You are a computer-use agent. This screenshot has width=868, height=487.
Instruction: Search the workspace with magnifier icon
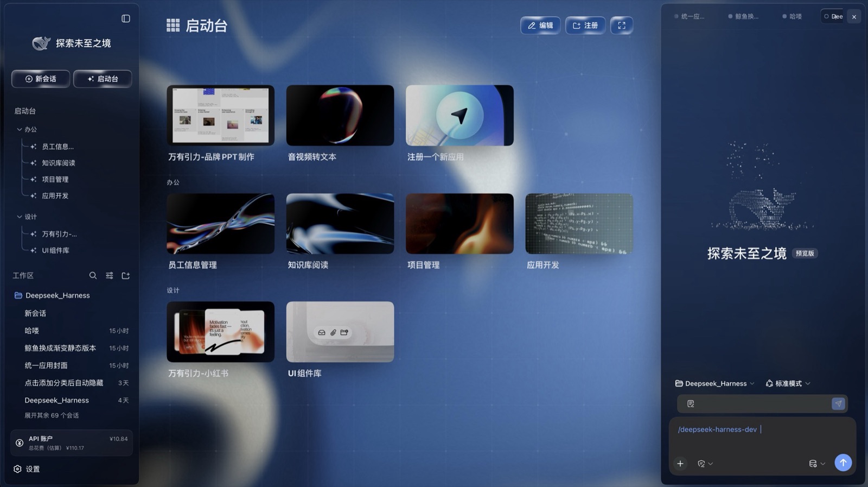93,276
